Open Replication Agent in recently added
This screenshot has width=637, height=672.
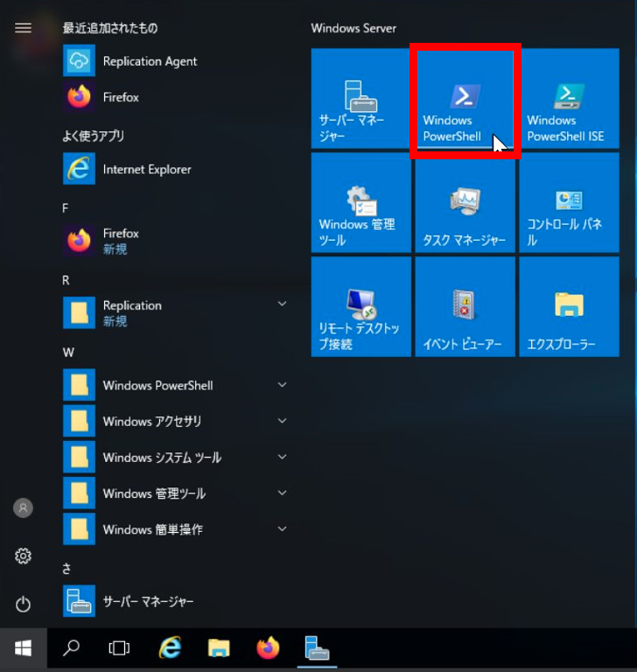[x=176, y=61]
